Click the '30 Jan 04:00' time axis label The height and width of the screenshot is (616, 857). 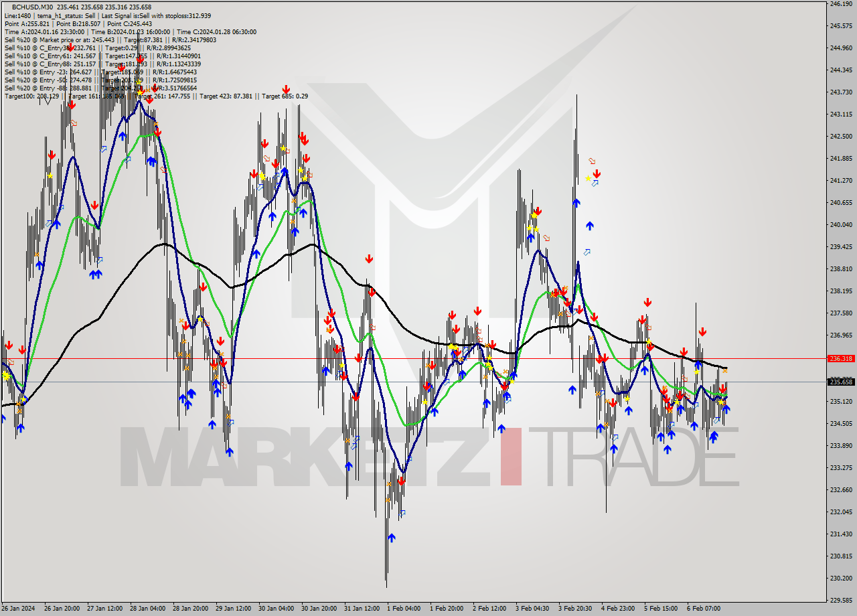coord(276,609)
